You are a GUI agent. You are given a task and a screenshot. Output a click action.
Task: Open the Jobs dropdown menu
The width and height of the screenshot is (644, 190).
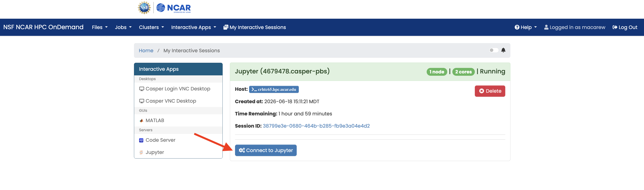point(123,27)
